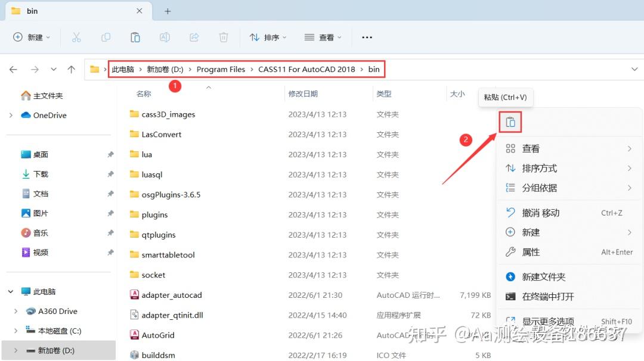
Task: Open the See more ellipsis toolbar menu
Action: tap(367, 37)
